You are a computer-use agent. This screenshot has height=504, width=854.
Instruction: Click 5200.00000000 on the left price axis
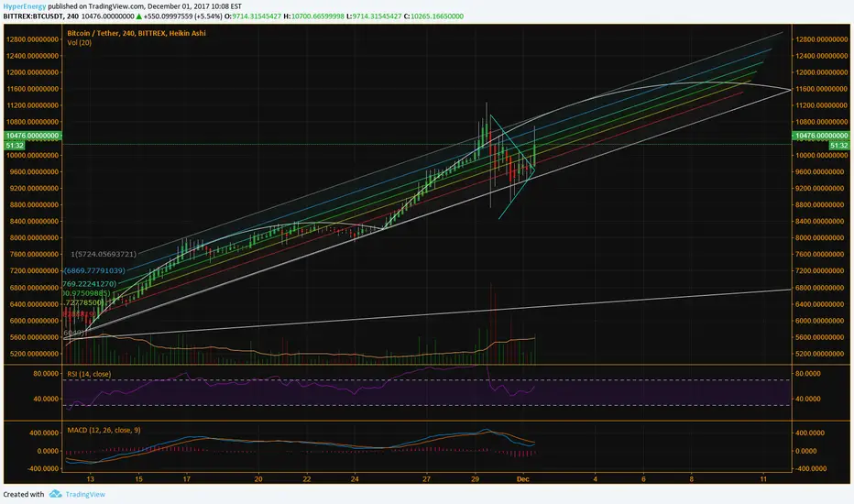coord(35,354)
